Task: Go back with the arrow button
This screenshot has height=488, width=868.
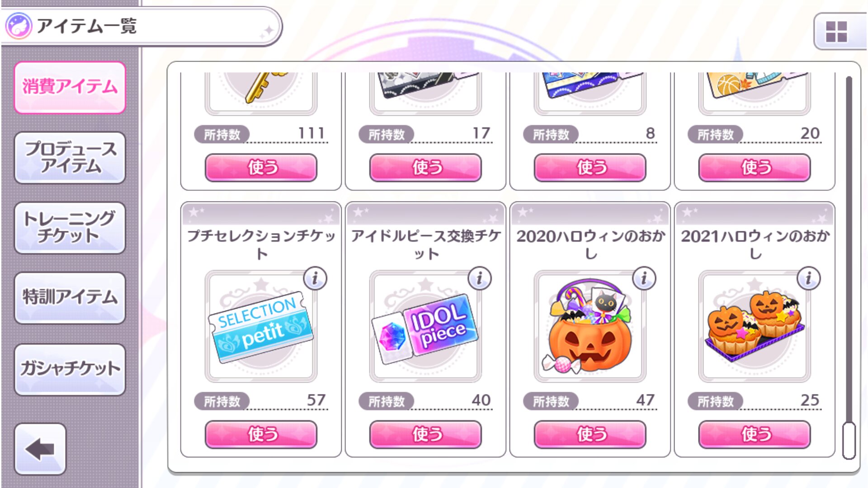Action: 40,449
